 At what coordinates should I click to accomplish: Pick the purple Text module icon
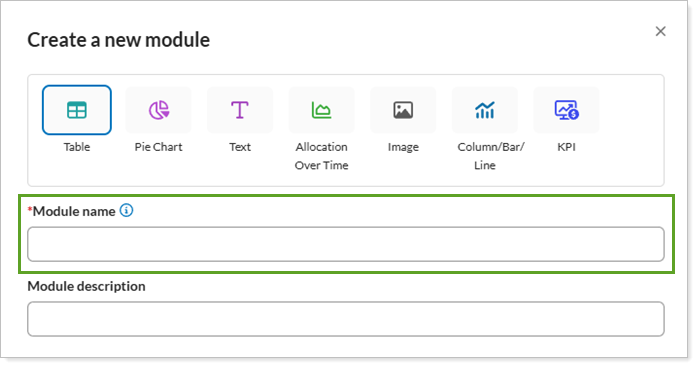coord(240,110)
